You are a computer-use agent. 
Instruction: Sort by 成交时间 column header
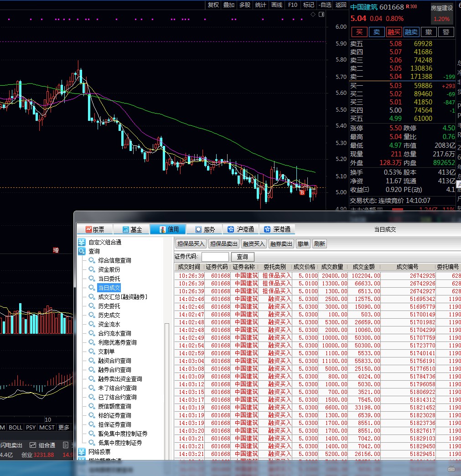click(x=189, y=267)
